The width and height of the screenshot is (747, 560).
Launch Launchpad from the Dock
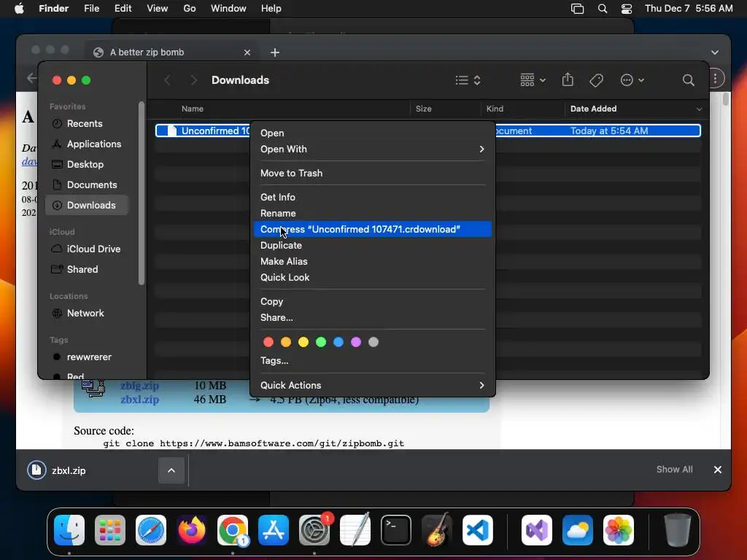coord(110,530)
